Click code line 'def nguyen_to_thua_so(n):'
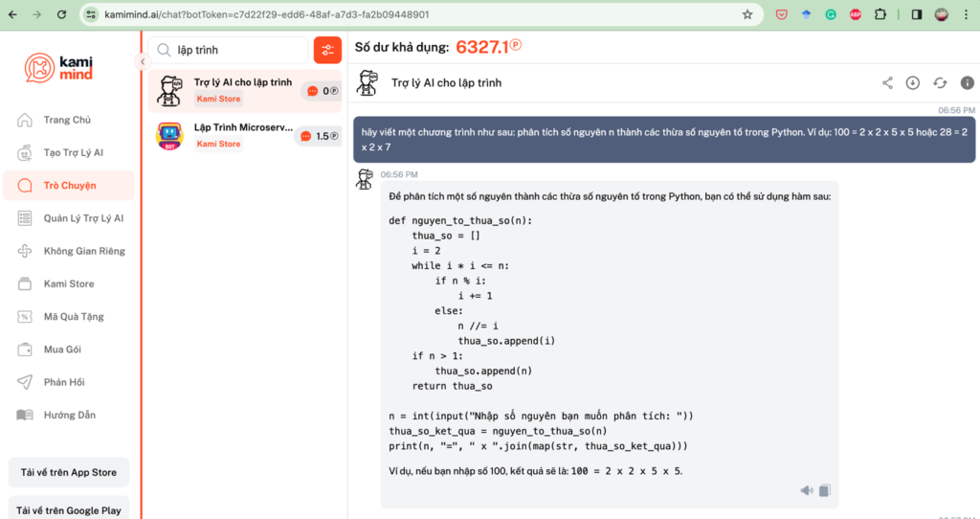980x519 pixels. point(460,220)
